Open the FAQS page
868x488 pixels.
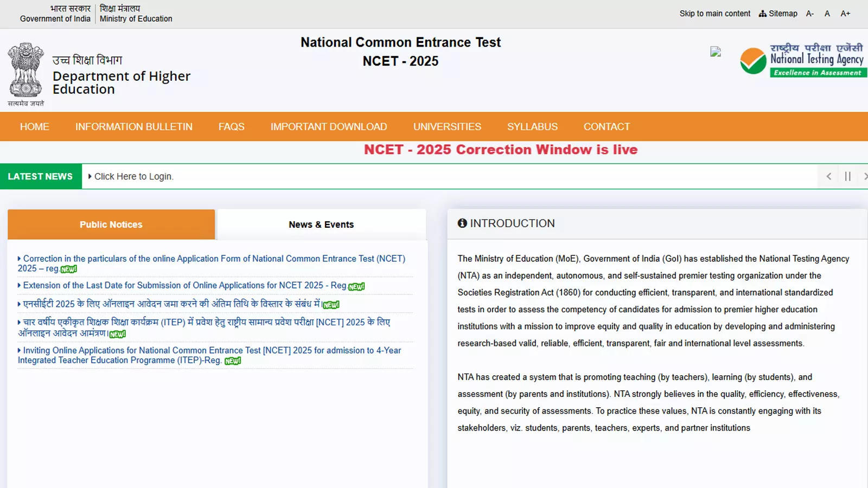click(232, 126)
